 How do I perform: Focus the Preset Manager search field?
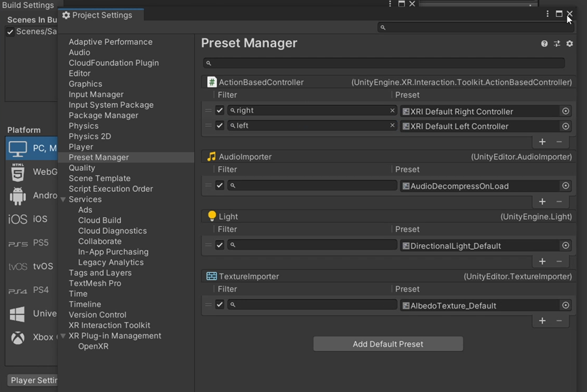[x=384, y=63]
